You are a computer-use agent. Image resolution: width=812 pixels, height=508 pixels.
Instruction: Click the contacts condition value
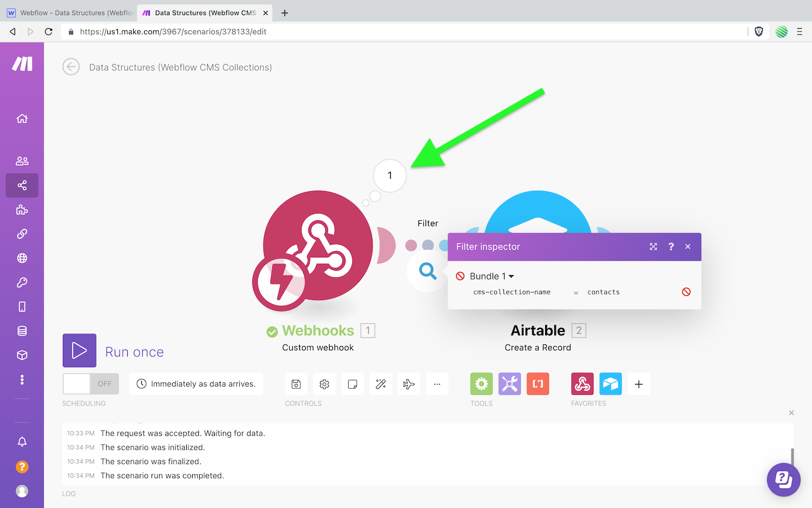tap(604, 292)
